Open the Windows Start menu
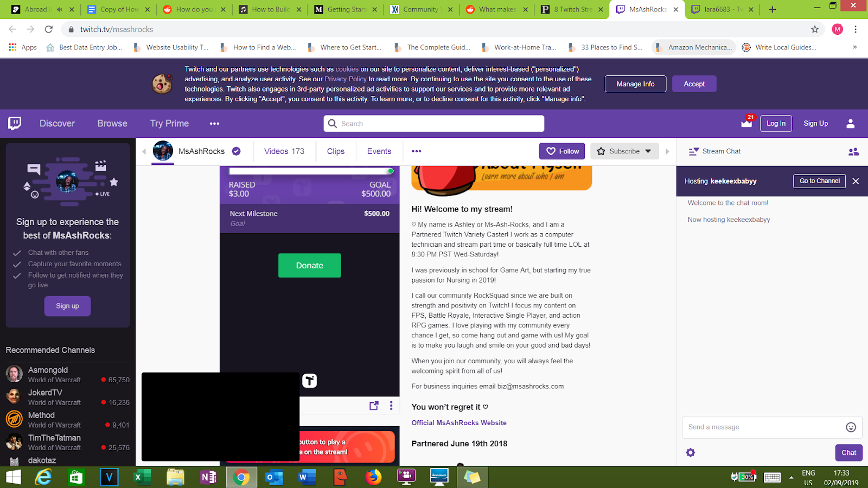The width and height of the screenshot is (868, 488). coord(13,477)
